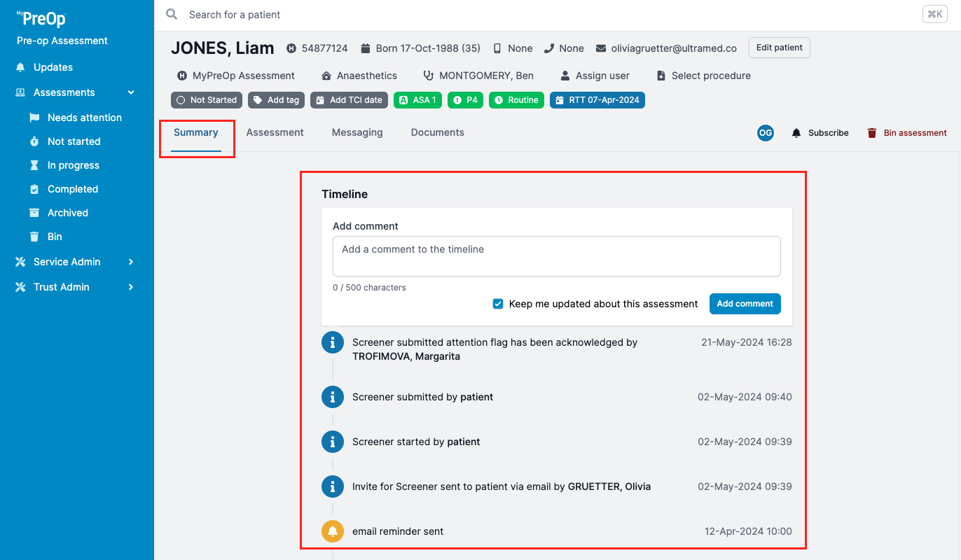Open the P4 priority tag
Screen dimensions: 961x560
[x=465, y=100]
